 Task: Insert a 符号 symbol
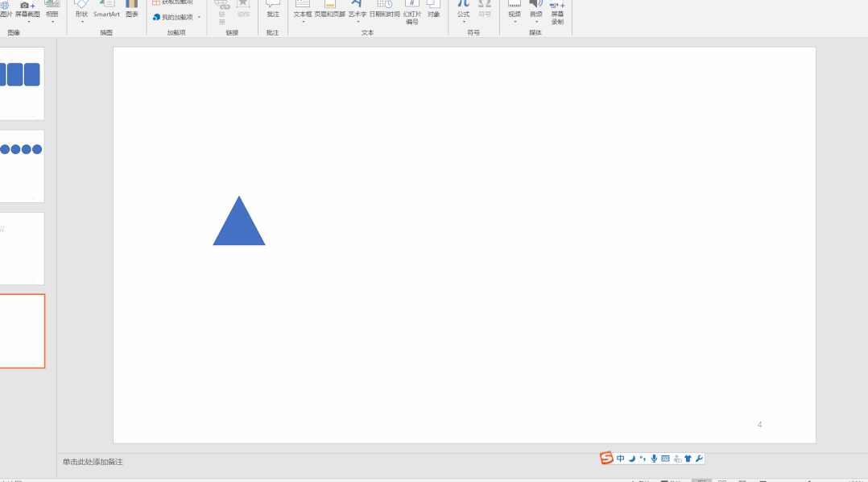(485, 10)
